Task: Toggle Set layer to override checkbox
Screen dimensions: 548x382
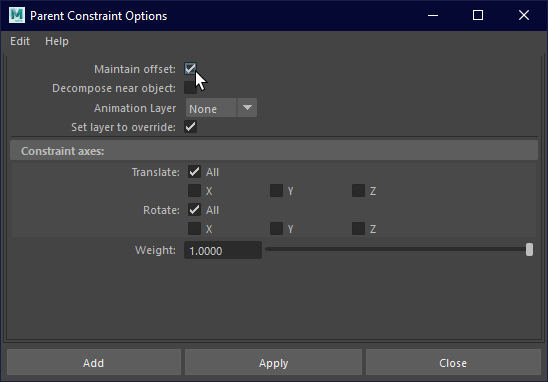Action: (190, 127)
